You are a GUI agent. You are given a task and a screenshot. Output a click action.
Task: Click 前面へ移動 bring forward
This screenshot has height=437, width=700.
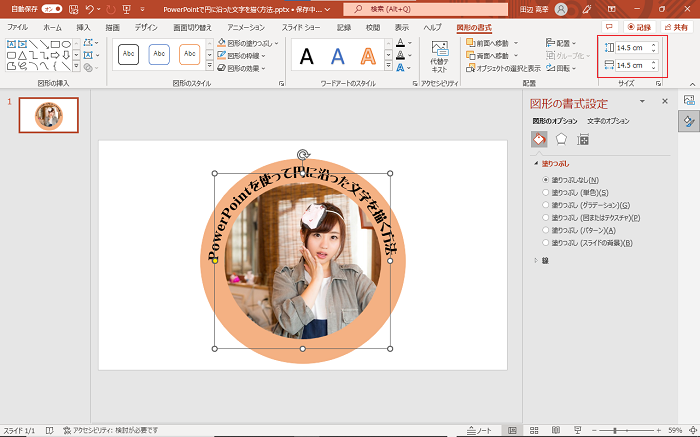[488, 43]
